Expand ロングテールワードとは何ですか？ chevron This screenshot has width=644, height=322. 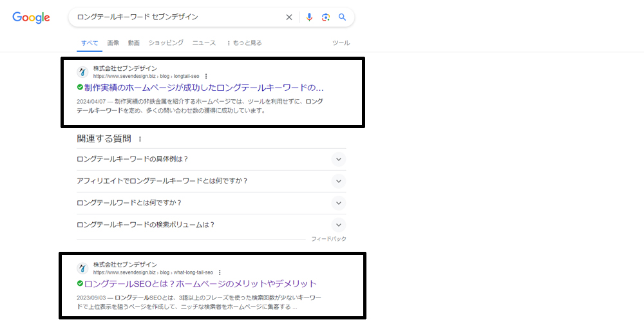(339, 203)
